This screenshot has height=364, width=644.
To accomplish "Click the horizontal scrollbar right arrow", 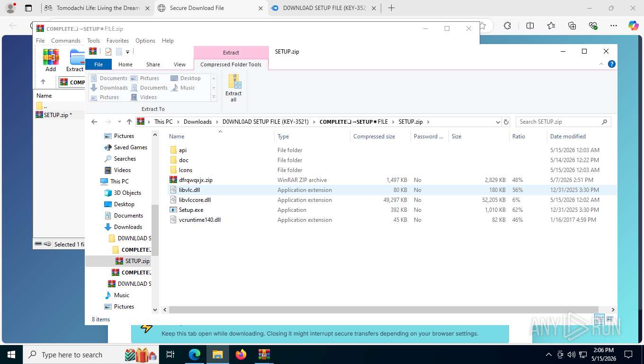I will 613,309.
